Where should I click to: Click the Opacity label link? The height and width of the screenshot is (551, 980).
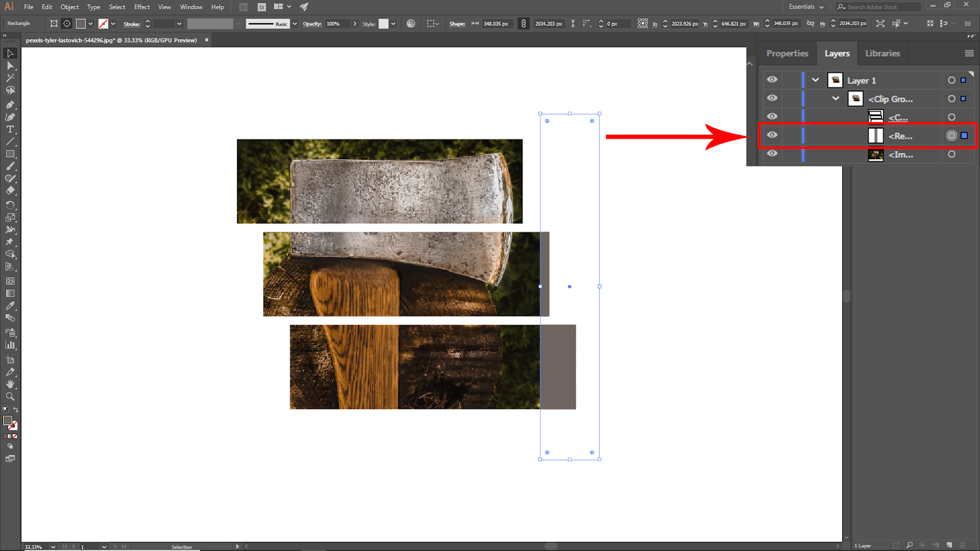tap(312, 24)
